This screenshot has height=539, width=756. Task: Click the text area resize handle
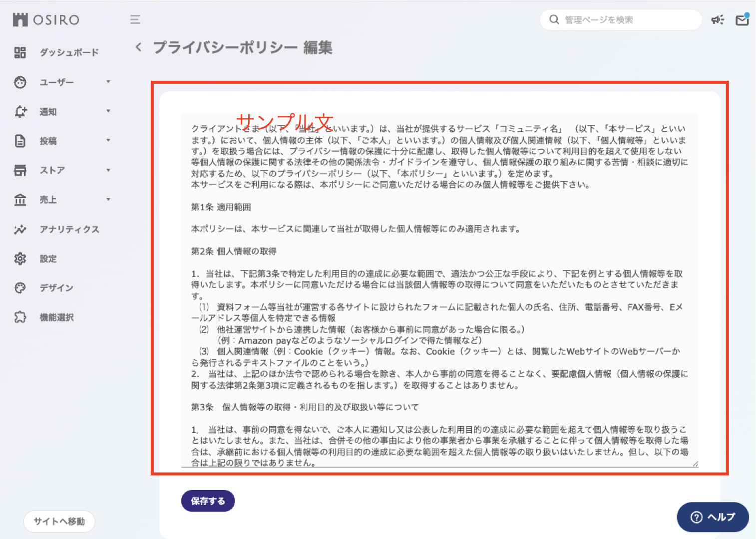pyautogui.click(x=695, y=464)
